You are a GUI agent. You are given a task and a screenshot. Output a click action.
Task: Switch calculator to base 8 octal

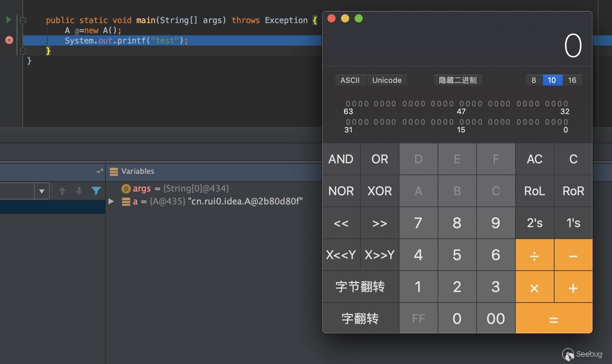(533, 80)
